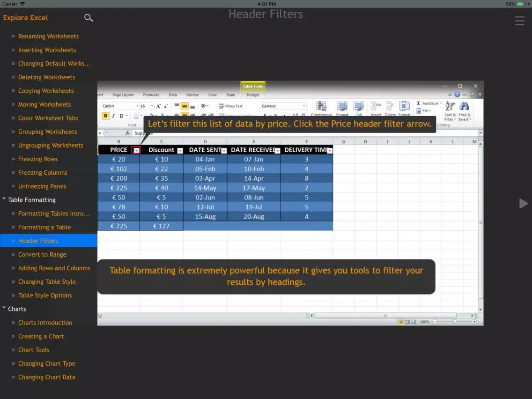Click the Excel Help question mark icon
Image resolution: width=532 pixels, height=399 pixels.
pyautogui.click(x=457, y=95)
